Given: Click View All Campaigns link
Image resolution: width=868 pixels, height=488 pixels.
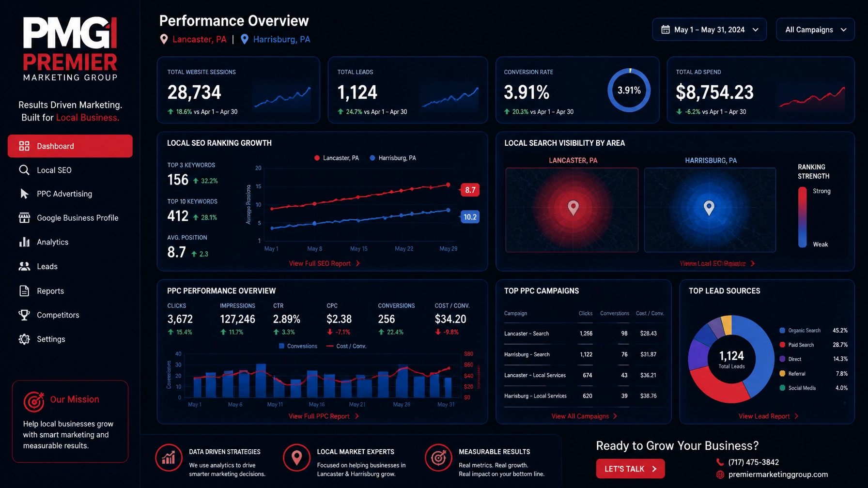Looking at the screenshot, I should pyautogui.click(x=584, y=416).
